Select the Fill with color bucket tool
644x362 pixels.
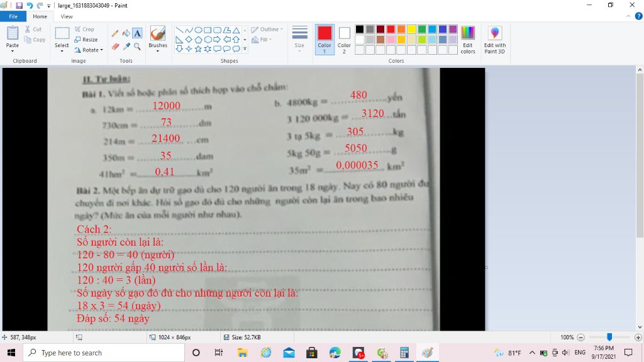point(126,34)
